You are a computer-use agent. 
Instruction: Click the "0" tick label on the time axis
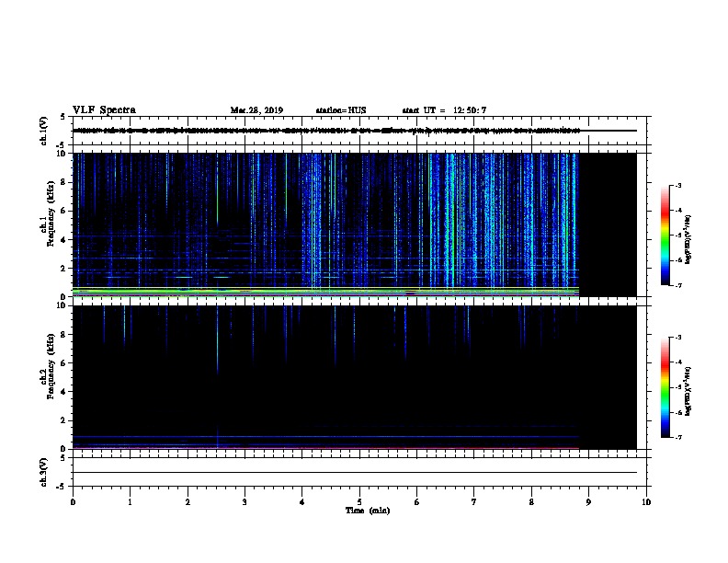(73, 502)
